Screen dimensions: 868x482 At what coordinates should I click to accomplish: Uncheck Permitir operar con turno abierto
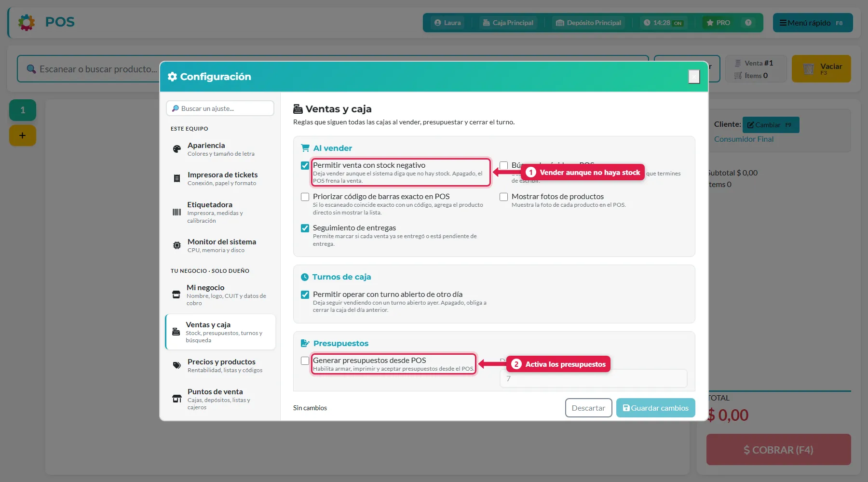(x=305, y=295)
